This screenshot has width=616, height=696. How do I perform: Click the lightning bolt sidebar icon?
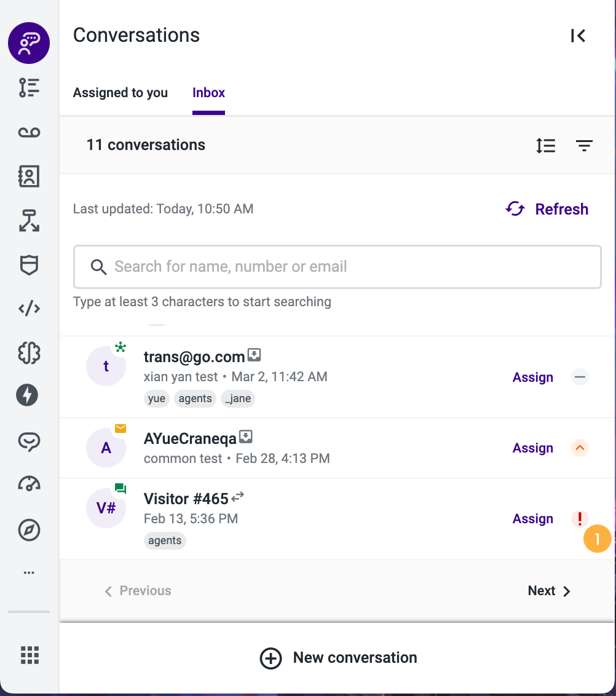27,395
